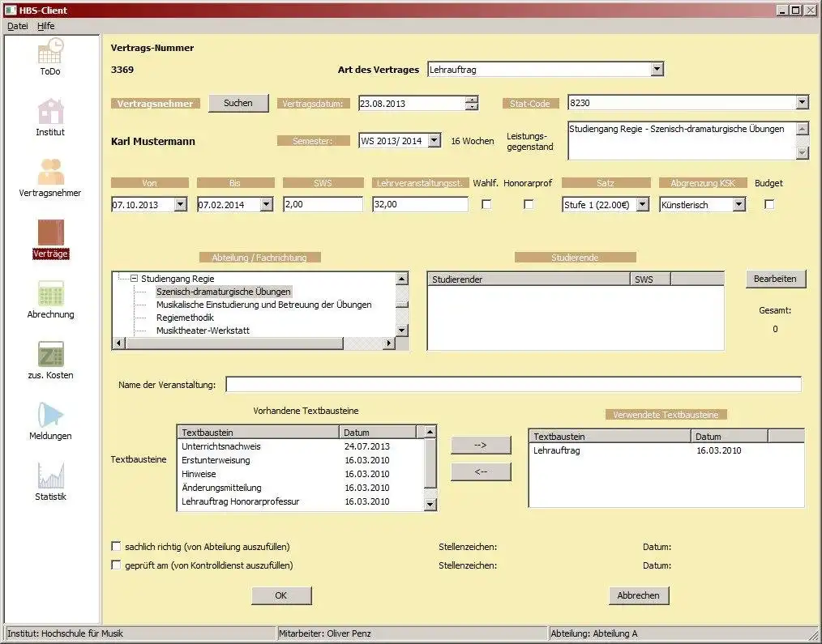Open the Abrechnung calculator icon
The height and width of the screenshot is (644, 822).
[50, 293]
